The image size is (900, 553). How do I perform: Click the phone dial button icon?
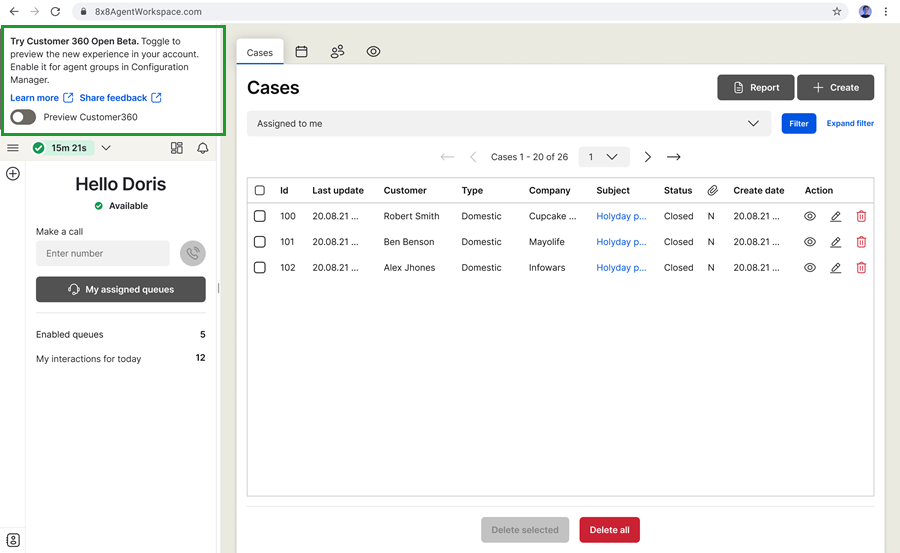pyautogui.click(x=193, y=254)
